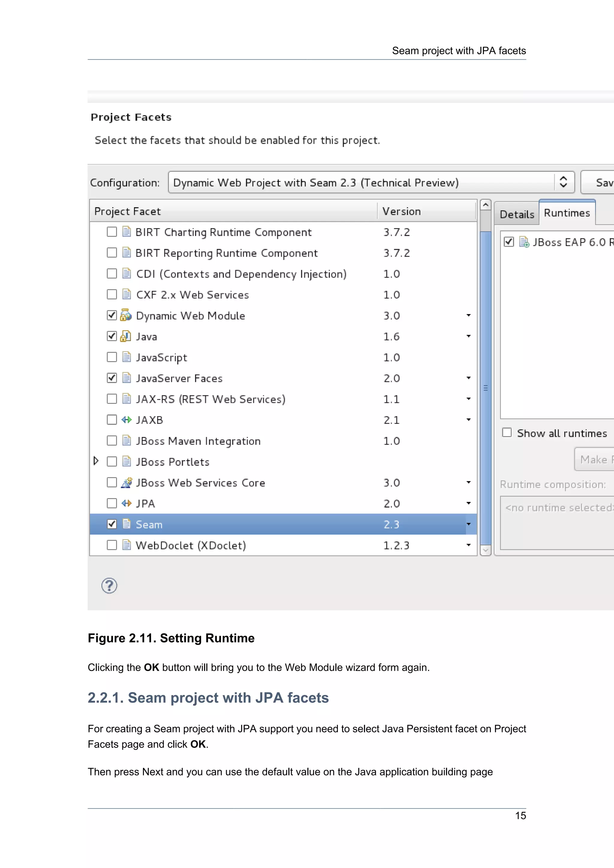Click the Project Facet column header
614x868 pixels.
point(234,211)
